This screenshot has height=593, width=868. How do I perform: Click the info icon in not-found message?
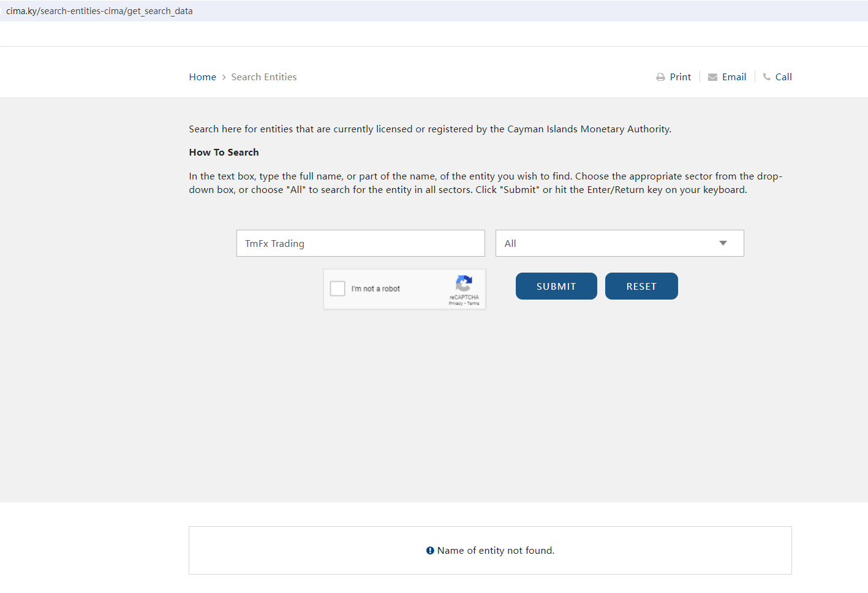(x=430, y=551)
